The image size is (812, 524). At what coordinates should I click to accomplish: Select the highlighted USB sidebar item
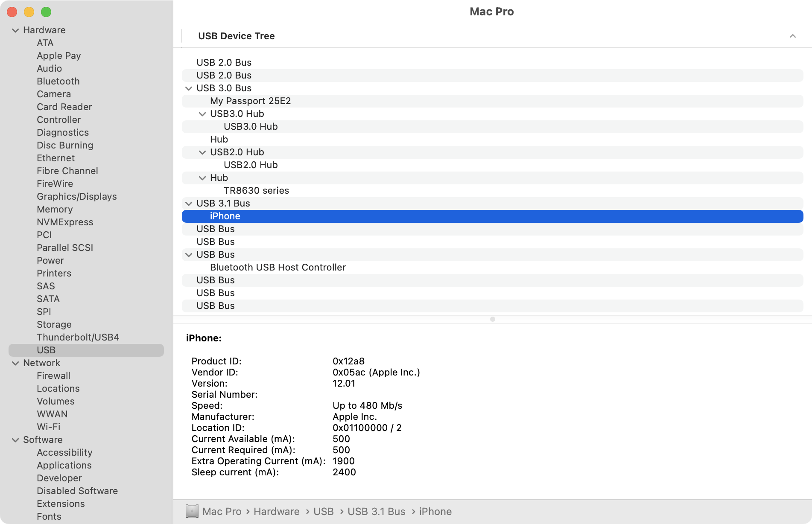(86, 350)
